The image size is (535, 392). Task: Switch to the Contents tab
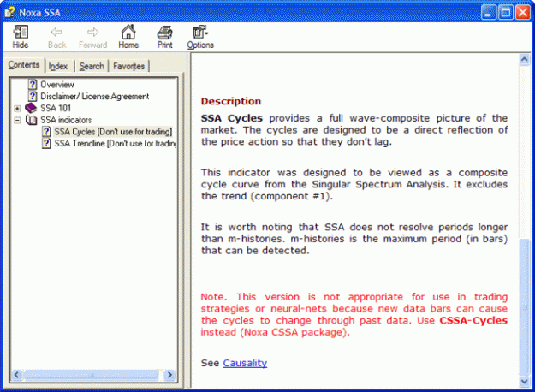click(x=24, y=65)
